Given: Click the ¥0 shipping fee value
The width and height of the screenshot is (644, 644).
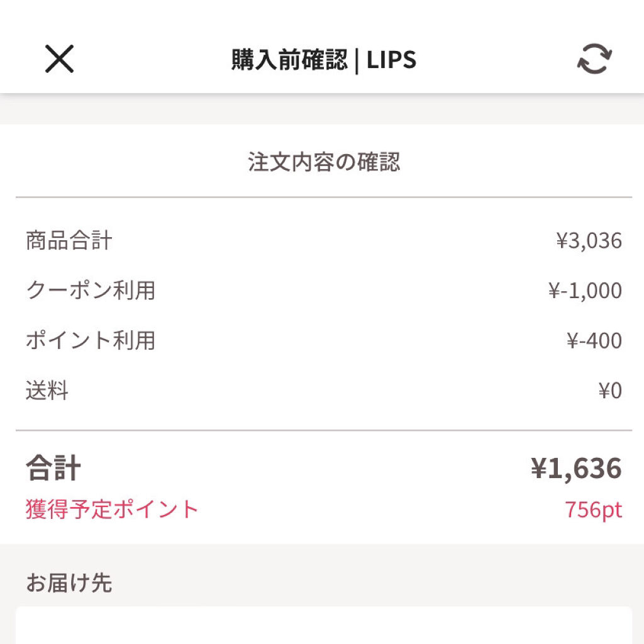Looking at the screenshot, I should (x=609, y=391).
